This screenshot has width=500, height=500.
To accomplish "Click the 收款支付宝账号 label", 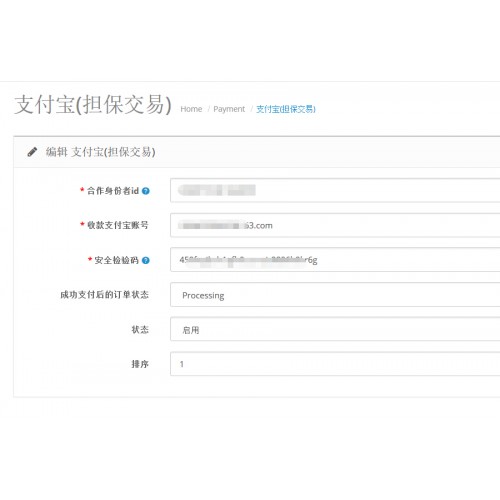I will (x=118, y=225).
